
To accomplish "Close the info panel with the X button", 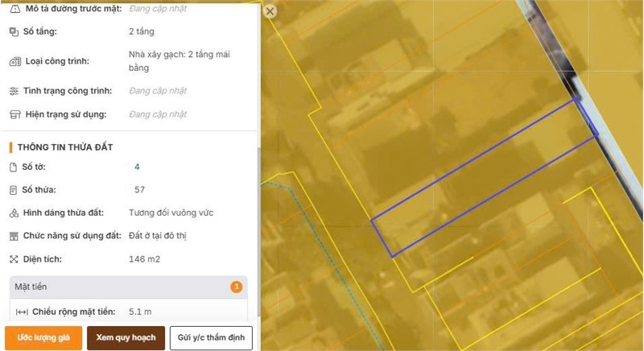I will (270, 11).
